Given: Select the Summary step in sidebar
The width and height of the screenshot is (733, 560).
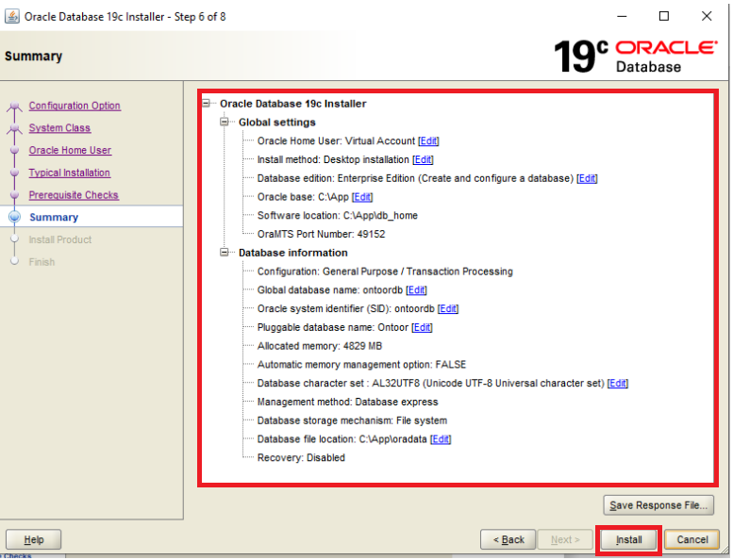Looking at the screenshot, I should pyautogui.click(x=54, y=218).
